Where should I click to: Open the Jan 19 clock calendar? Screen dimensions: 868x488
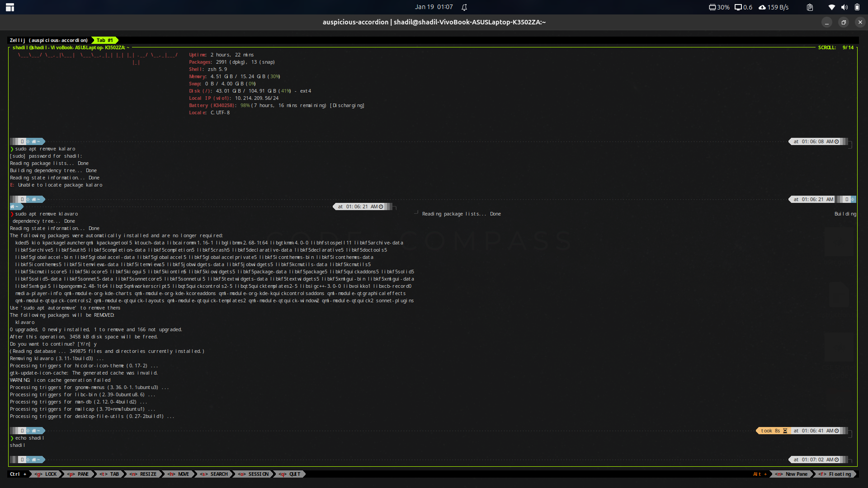(434, 7)
